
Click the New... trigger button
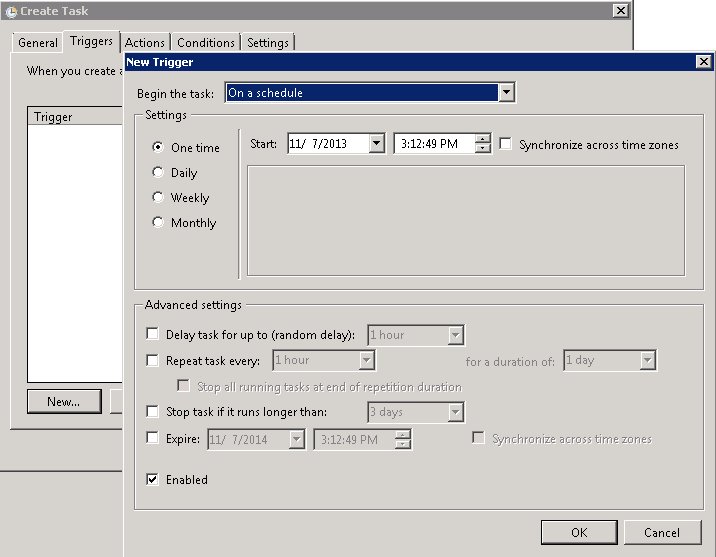pos(63,401)
